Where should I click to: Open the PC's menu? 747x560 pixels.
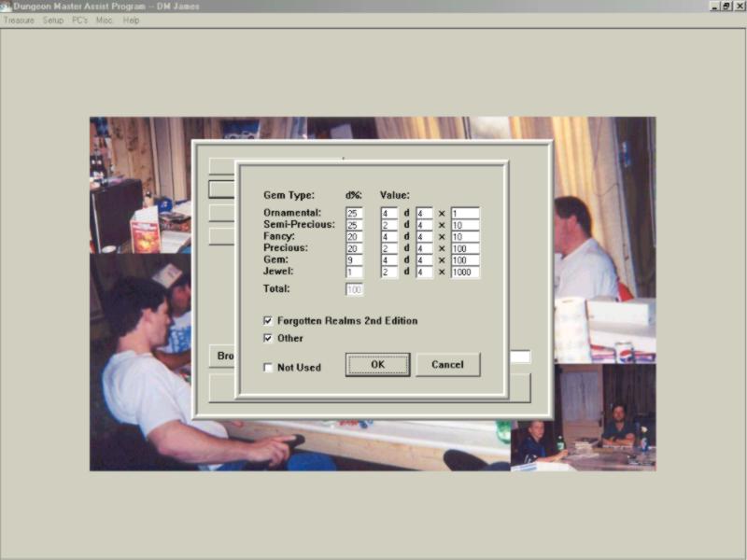coord(79,20)
